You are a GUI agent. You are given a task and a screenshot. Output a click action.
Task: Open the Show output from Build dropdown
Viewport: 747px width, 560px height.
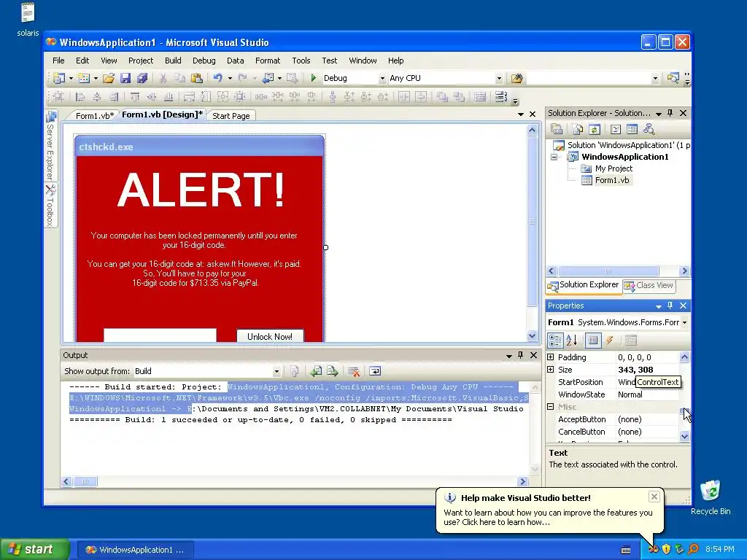tap(276, 371)
